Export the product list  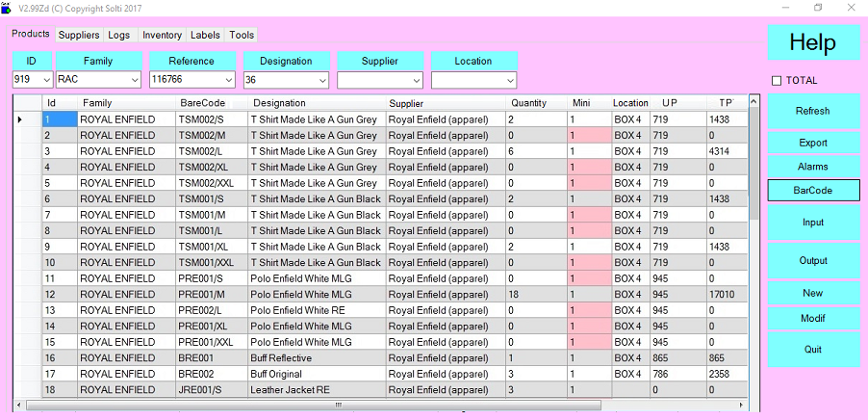point(812,143)
